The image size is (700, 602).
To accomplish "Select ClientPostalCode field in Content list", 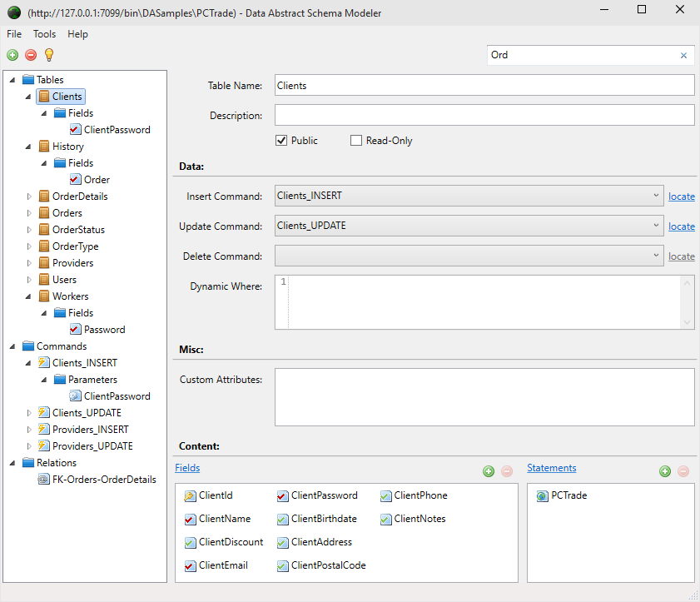I will pos(321,565).
